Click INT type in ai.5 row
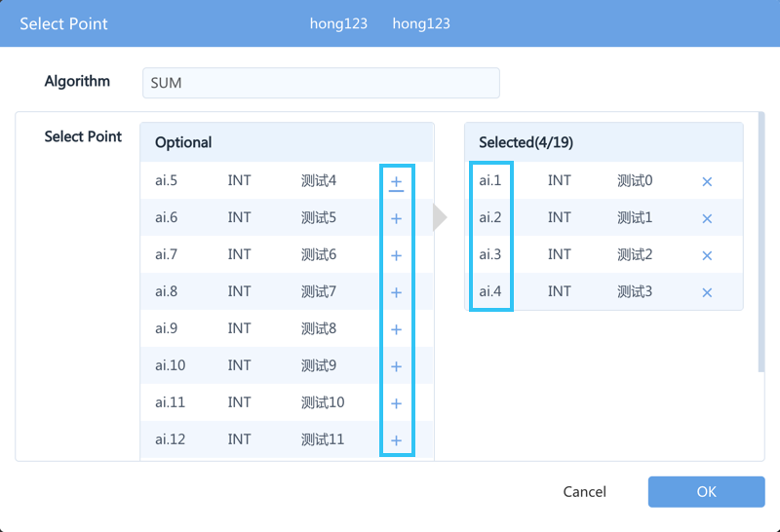The height and width of the screenshot is (532, 780). click(x=239, y=180)
